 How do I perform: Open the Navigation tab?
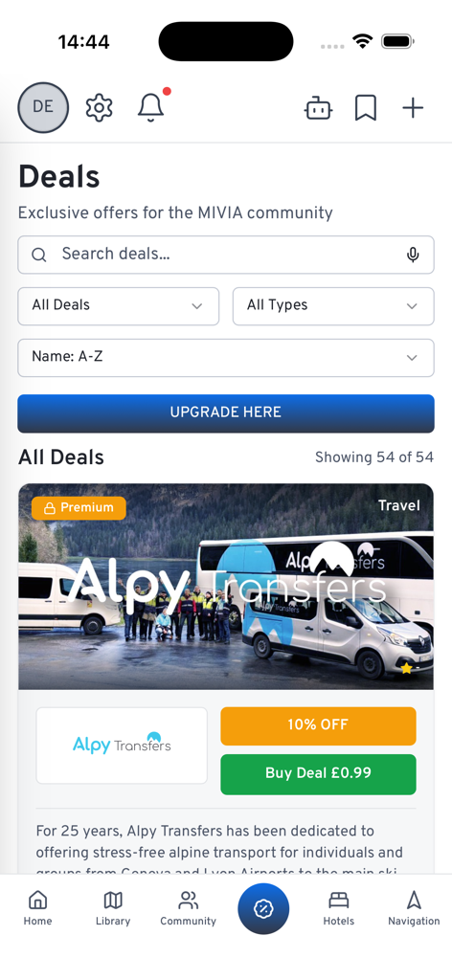click(414, 908)
